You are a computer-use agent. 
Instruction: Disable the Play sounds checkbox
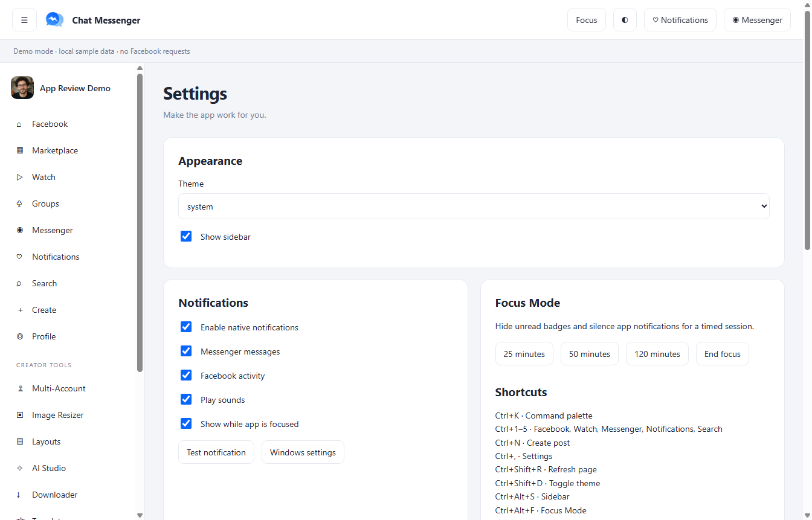point(186,399)
